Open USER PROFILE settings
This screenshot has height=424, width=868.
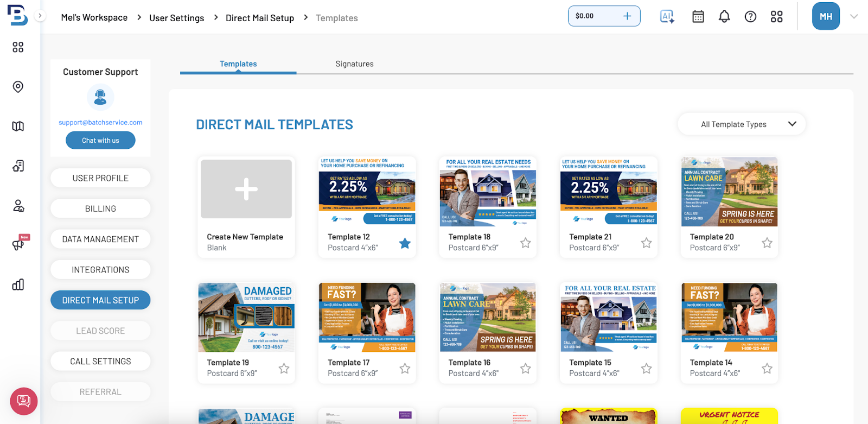(x=100, y=178)
